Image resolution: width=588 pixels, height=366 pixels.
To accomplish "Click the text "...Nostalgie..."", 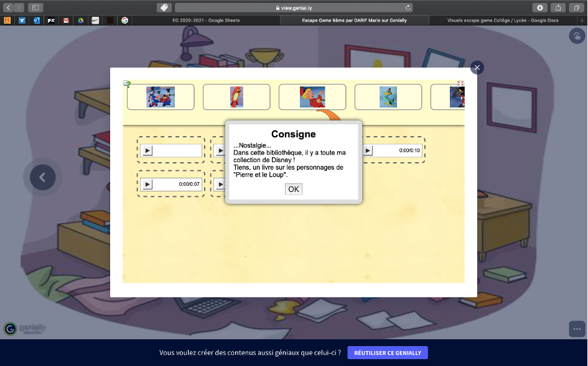I will (x=252, y=145).
